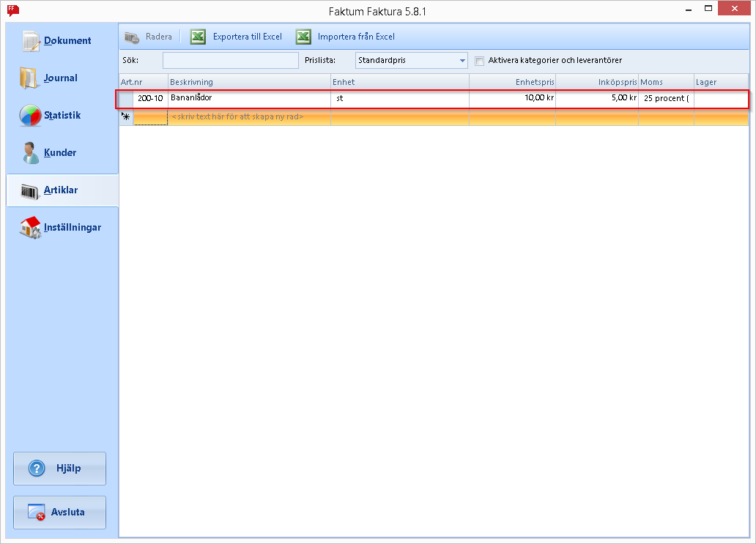Enable Aktivera kategorier och leverantörer checkbox

(479, 61)
